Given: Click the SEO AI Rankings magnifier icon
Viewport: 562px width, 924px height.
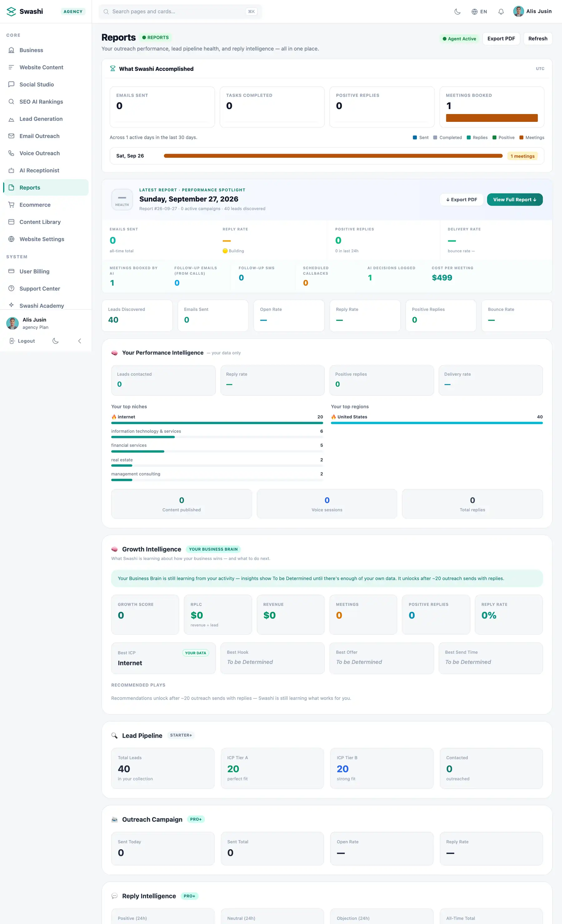Looking at the screenshot, I should 11,102.
